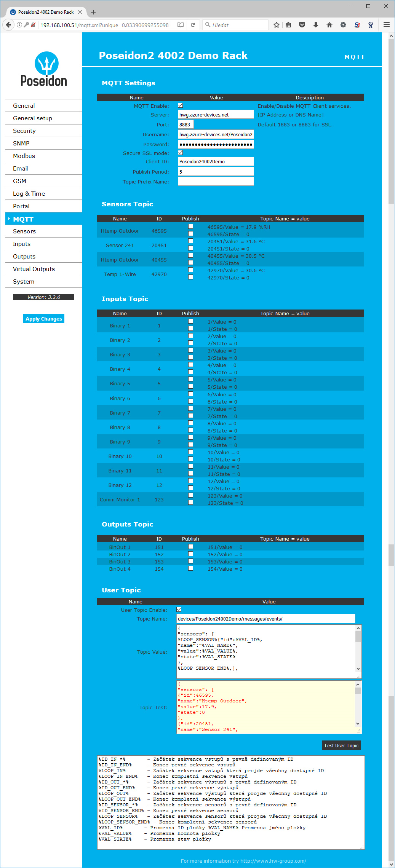
Task: Click the Version: 3.2.6 label
Action: pos(43,297)
